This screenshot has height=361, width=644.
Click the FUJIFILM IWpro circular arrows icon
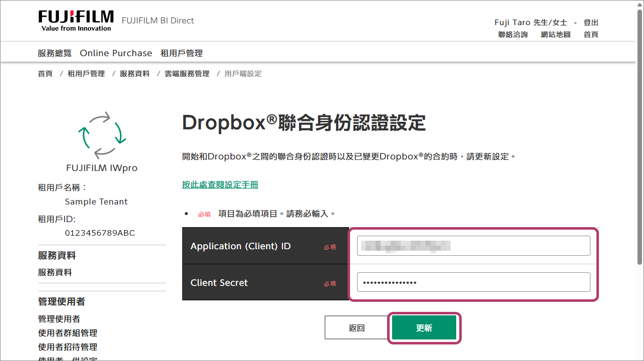click(102, 134)
